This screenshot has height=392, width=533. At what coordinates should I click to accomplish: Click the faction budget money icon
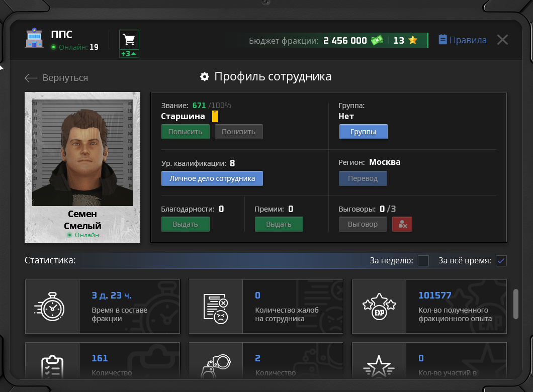(x=377, y=41)
